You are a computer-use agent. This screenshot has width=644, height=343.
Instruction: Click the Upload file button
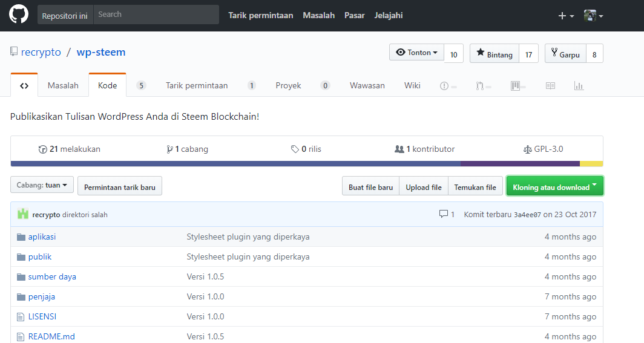point(424,186)
